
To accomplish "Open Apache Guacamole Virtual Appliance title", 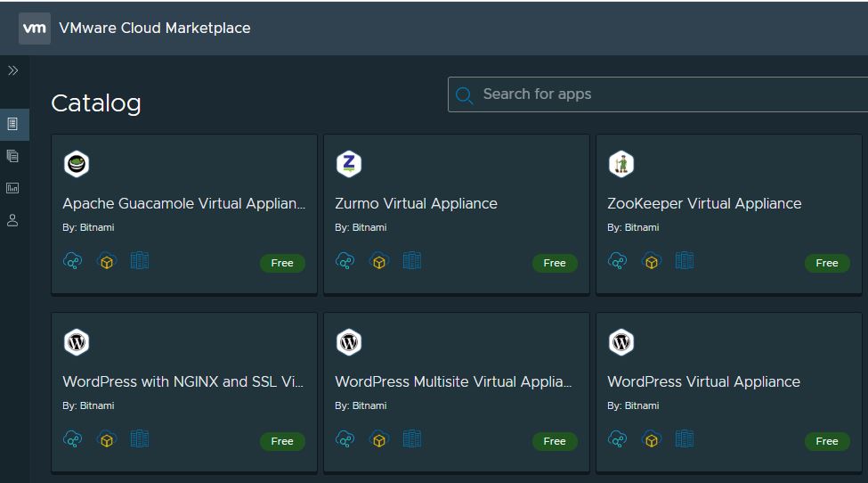I will [183, 204].
